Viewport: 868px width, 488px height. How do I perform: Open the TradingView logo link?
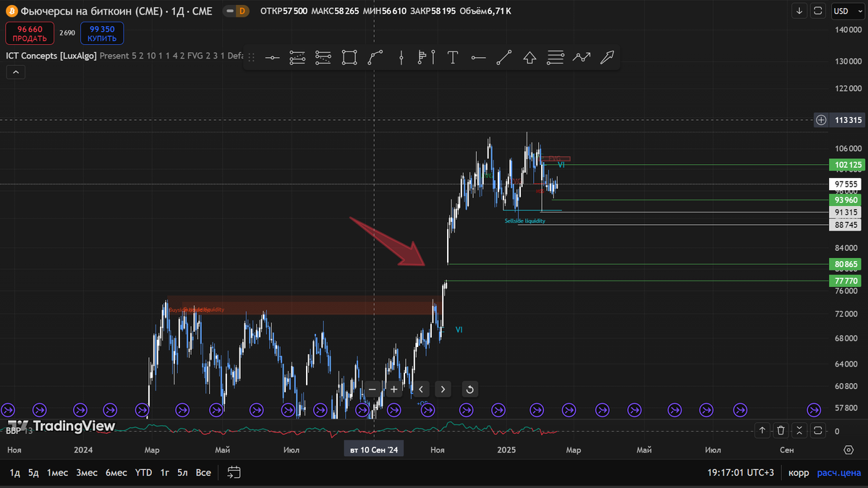coord(61,426)
